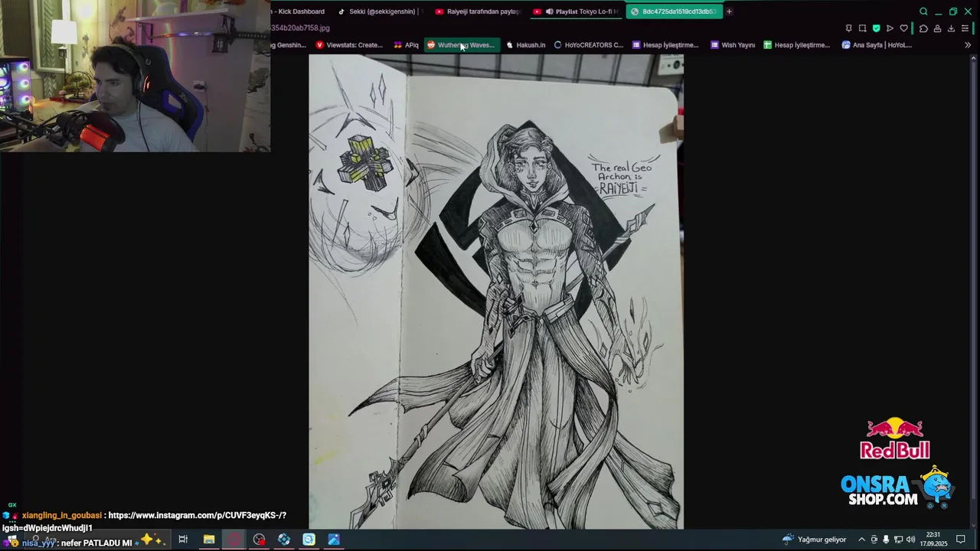Open the APiq bookmark

point(407,45)
